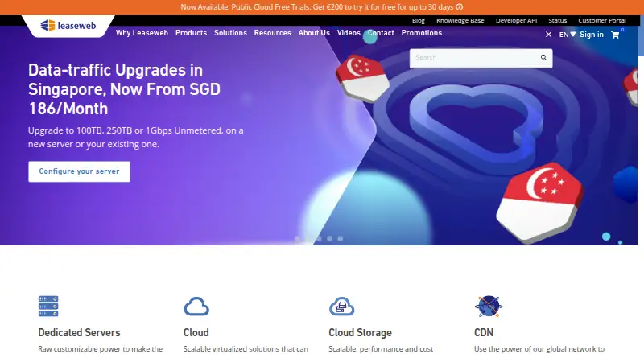Open the Why Leaseweb menu

pos(142,33)
